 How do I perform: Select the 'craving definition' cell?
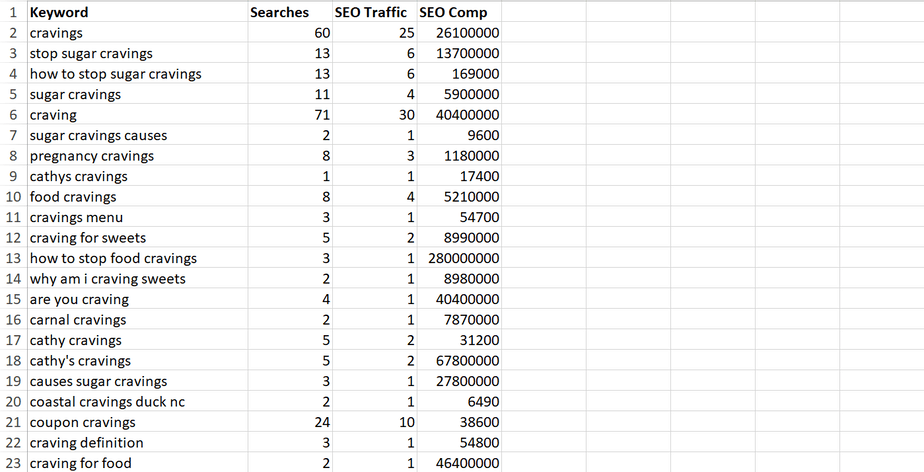coord(137,443)
